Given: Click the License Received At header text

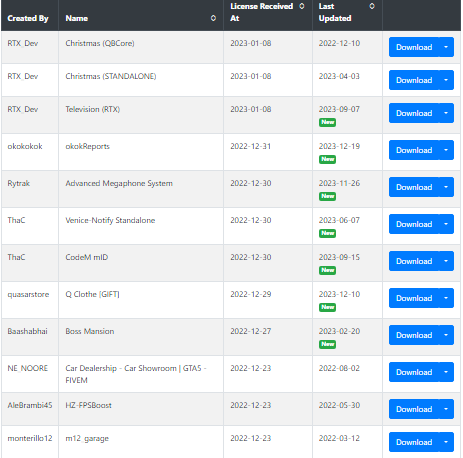Looking at the screenshot, I should click(x=262, y=12).
